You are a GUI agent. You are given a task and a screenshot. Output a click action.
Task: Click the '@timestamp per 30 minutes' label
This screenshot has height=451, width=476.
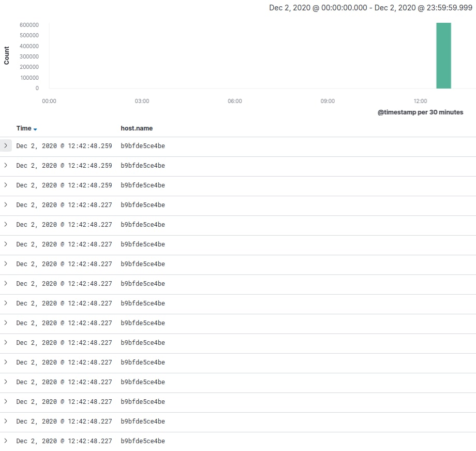click(420, 112)
